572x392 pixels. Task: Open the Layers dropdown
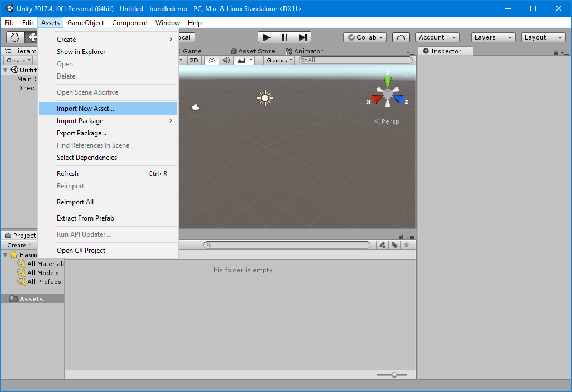[493, 37]
